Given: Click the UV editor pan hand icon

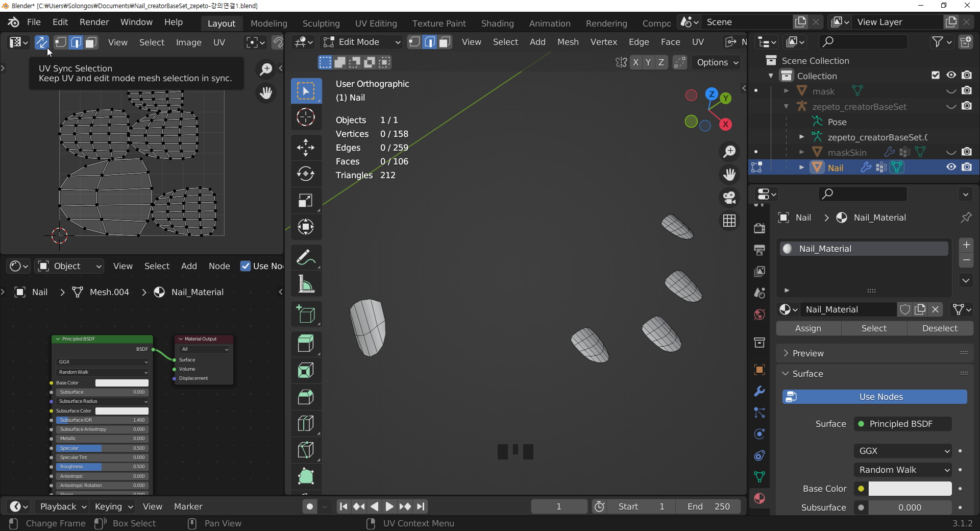Looking at the screenshot, I should tap(266, 93).
